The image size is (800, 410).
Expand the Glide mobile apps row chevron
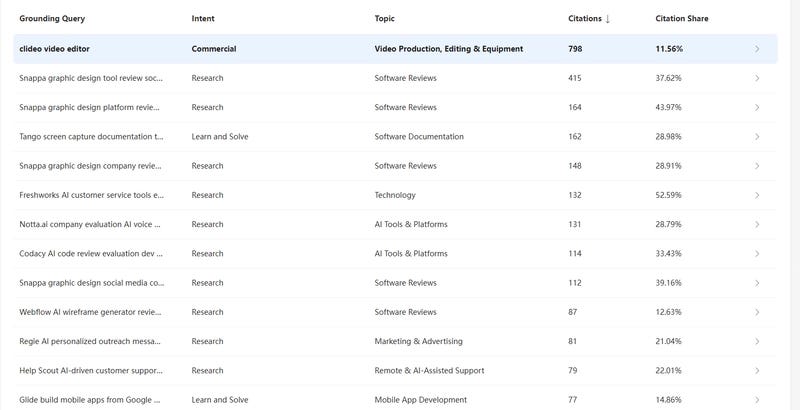pos(757,400)
